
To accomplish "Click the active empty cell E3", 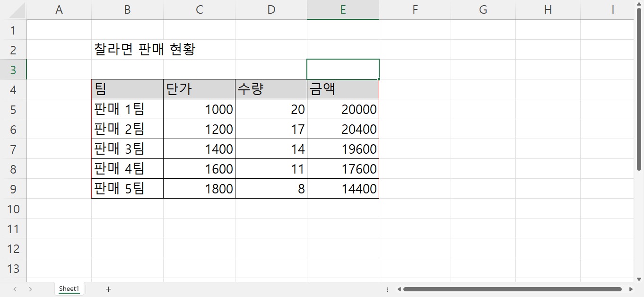I will point(343,70).
